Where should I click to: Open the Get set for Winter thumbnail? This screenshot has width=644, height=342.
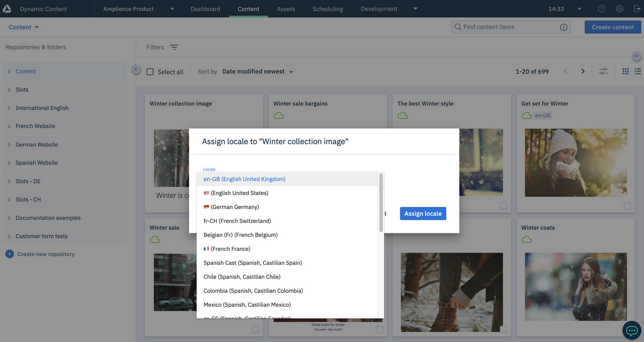point(576,162)
